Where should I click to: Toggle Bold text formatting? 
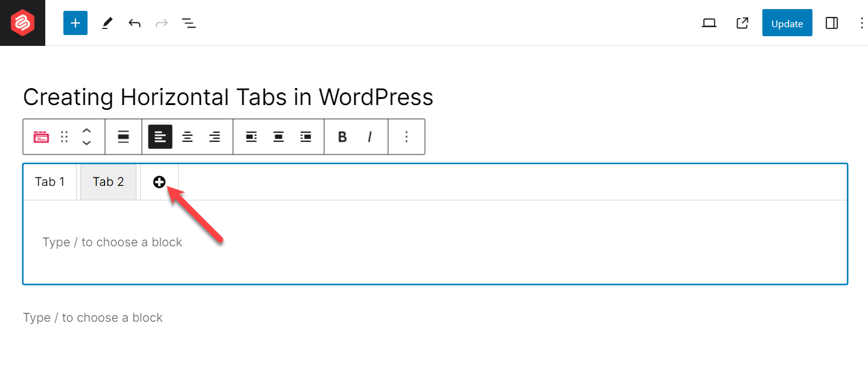point(342,137)
